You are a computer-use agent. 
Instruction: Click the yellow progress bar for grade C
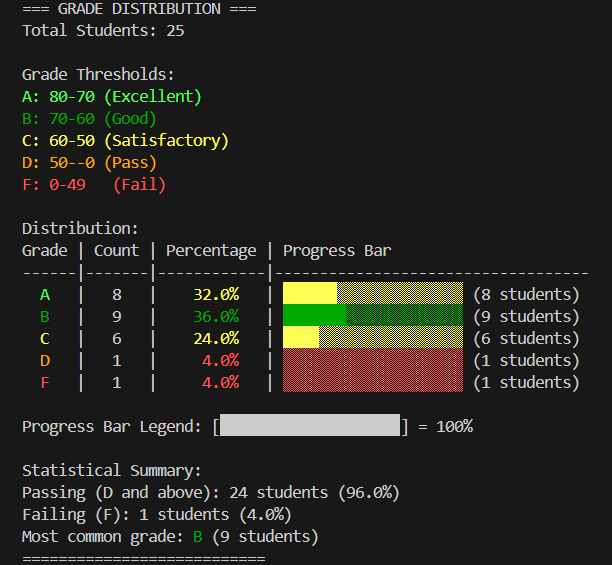tap(373, 337)
